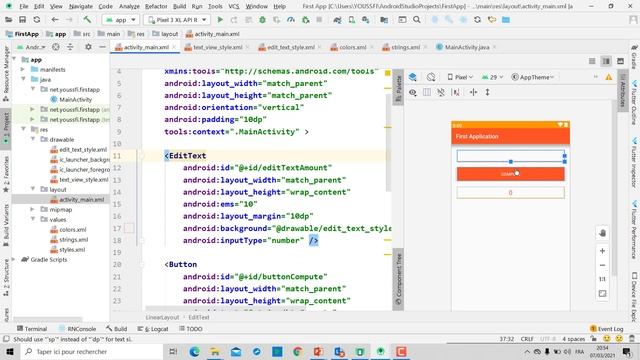
Task: Open the Pixel device preview dropdown
Action: point(460,77)
